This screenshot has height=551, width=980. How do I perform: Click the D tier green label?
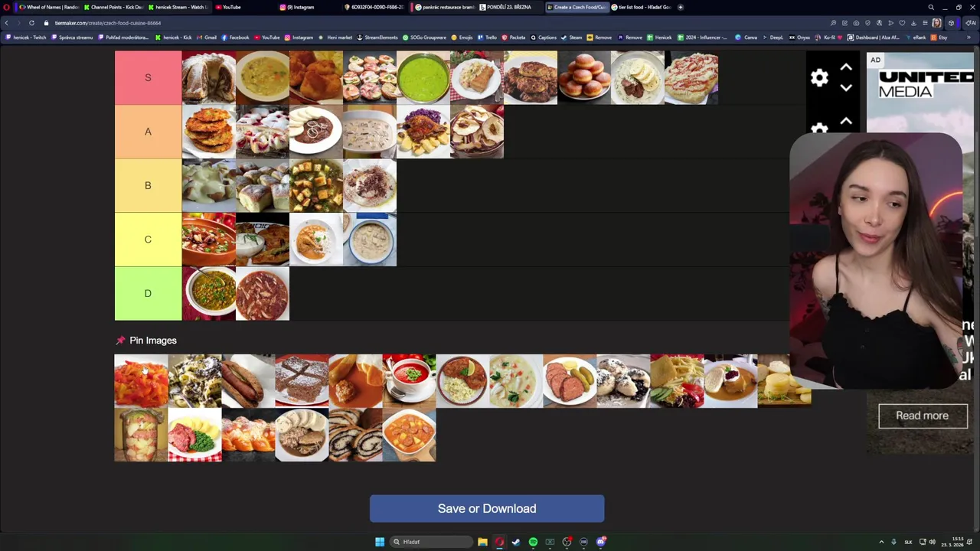(148, 293)
